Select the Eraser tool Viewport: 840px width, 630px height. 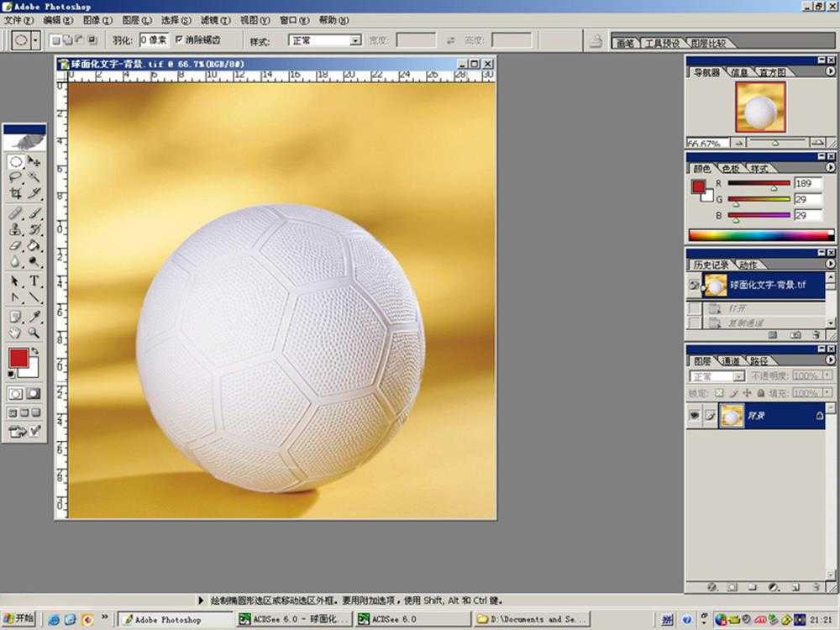click(x=15, y=245)
